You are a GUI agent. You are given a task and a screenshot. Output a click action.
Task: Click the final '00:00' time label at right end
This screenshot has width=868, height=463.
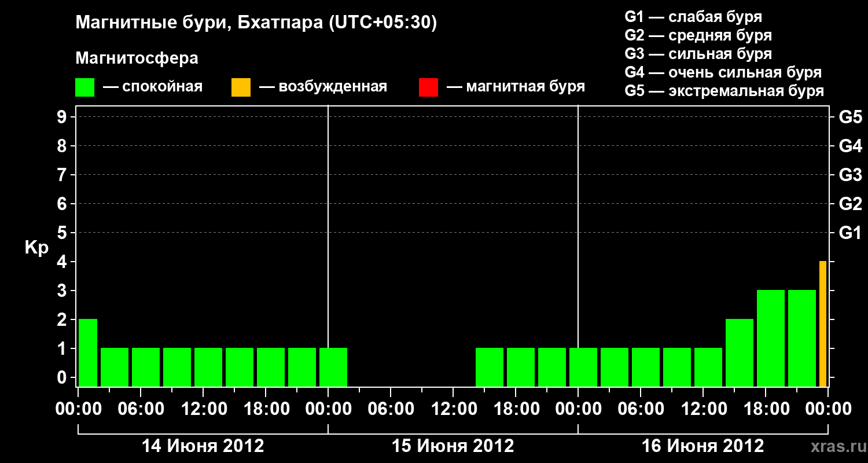[828, 409]
